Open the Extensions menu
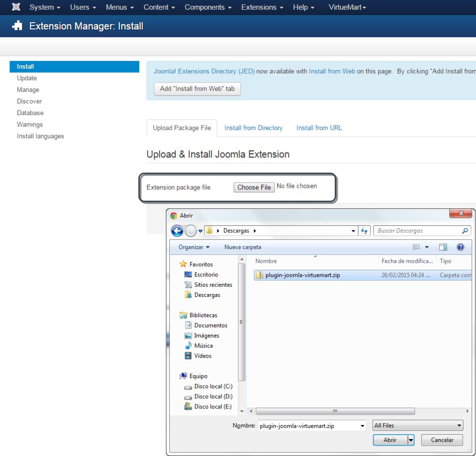This screenshot has width=476, height=456. (x=262, y=7)
